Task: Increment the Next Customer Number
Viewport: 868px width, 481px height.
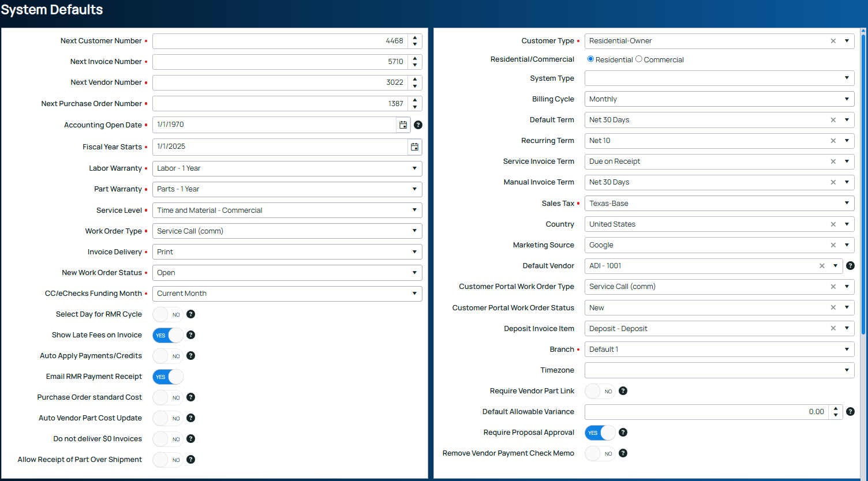Action: click(415, 37)
